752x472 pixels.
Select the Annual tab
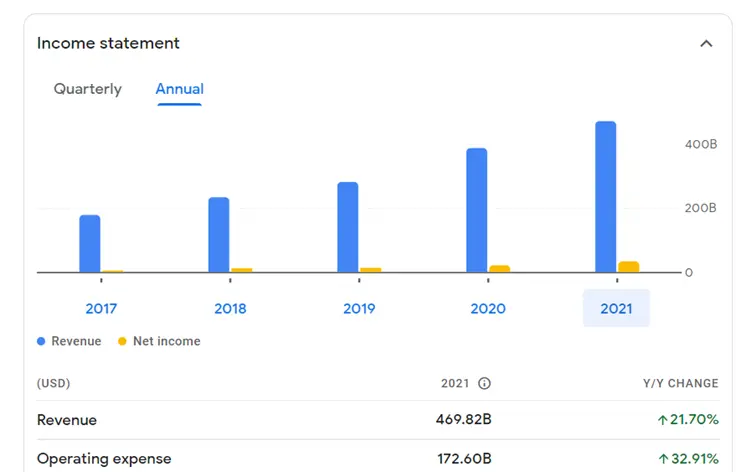[180, 89]
